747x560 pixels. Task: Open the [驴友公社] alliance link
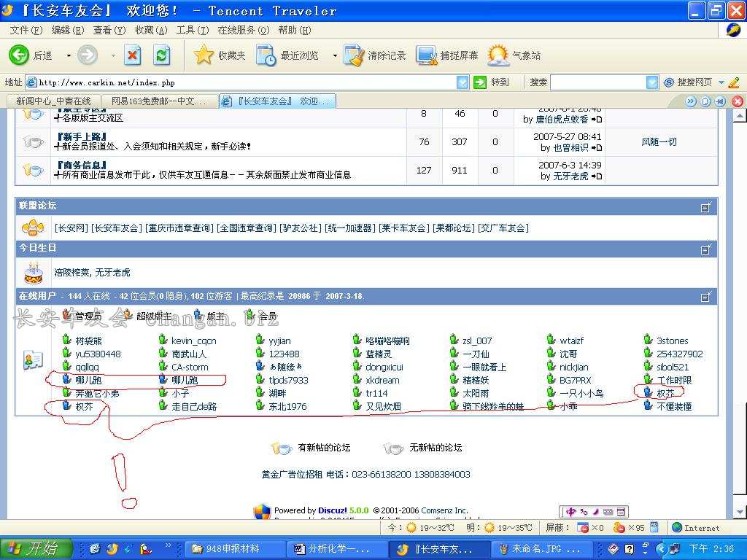(x=300, y=228)
